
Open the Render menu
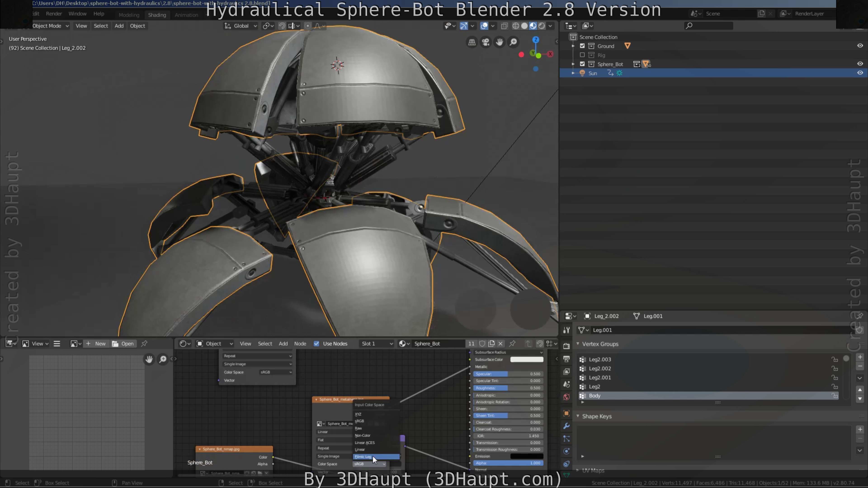(x=54, y=14)
